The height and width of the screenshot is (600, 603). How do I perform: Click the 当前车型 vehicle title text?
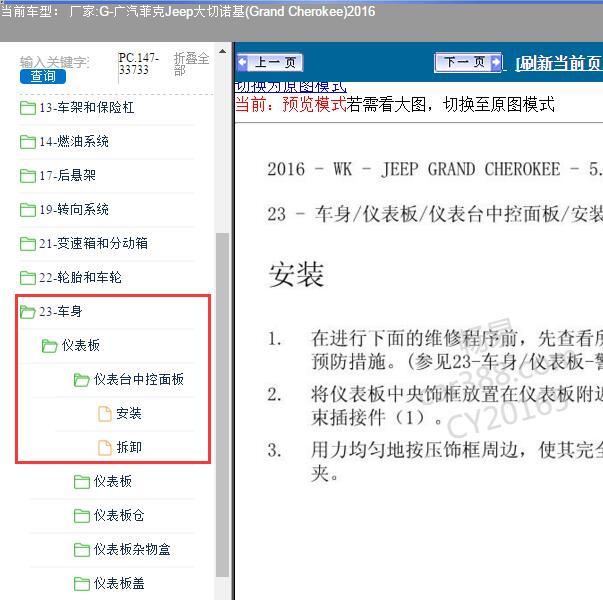pyautogui.click(x=188, y=12)
